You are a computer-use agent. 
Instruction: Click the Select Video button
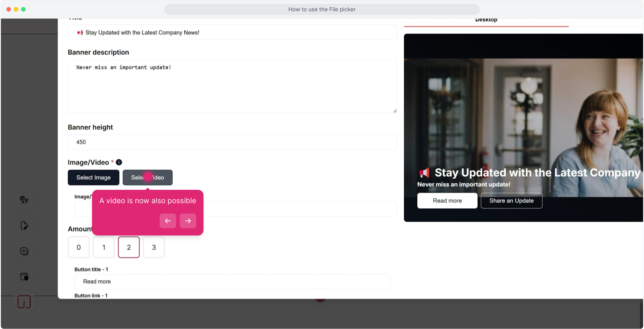pos(147,178)
